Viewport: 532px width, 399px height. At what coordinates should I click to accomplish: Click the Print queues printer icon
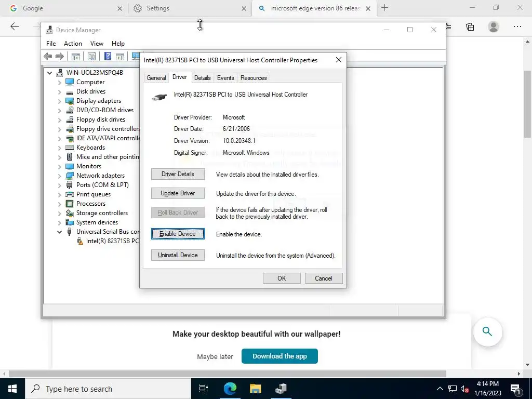(x=70, y=194)
